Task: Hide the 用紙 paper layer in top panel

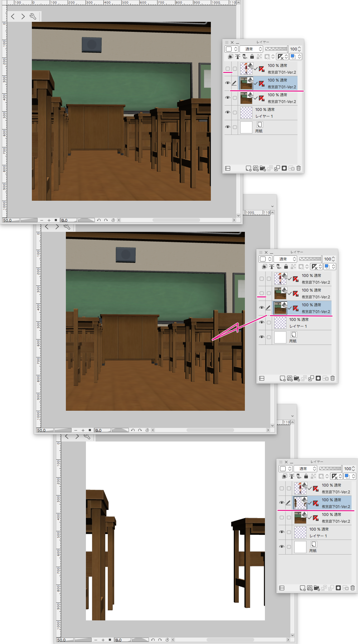Action: 228,127
